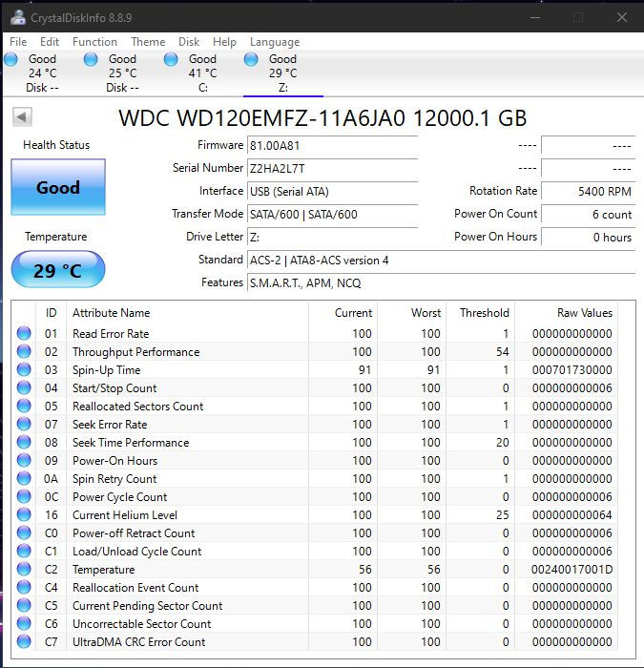Click the status icon beside Temperature attribute row

[24, 570]
